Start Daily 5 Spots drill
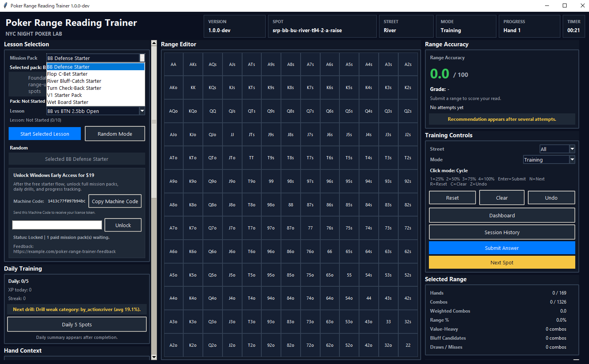The height and width of the screenshot is (364, 589). [77, 324]
